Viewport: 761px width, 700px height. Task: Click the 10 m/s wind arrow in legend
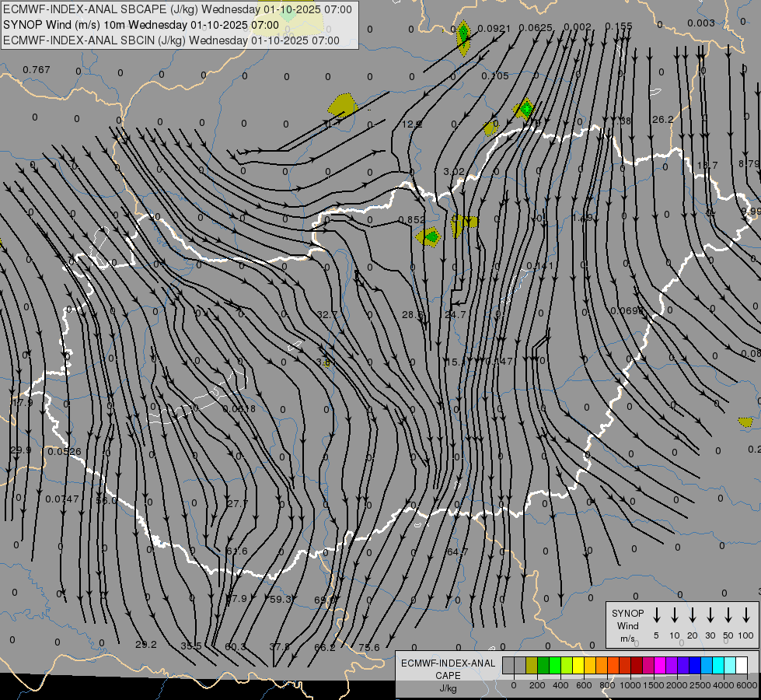tap(675, 615)
